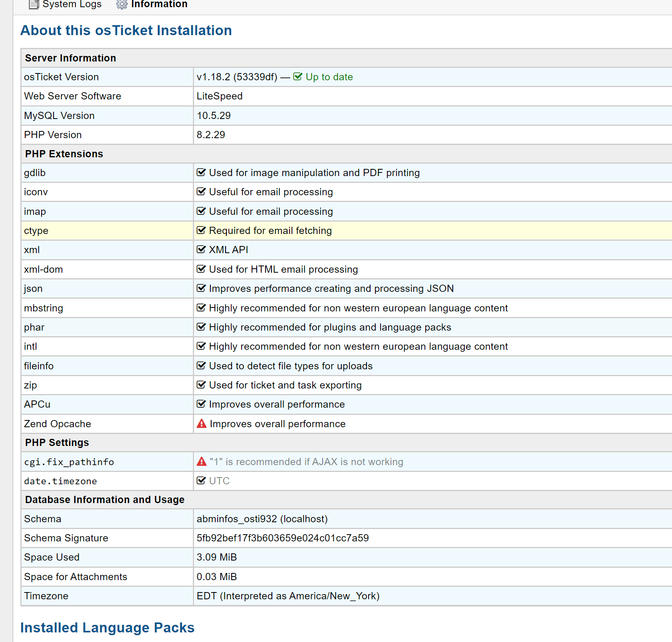Click the green check icon beside Up to date
672x642 pixels.
point(298,77)
